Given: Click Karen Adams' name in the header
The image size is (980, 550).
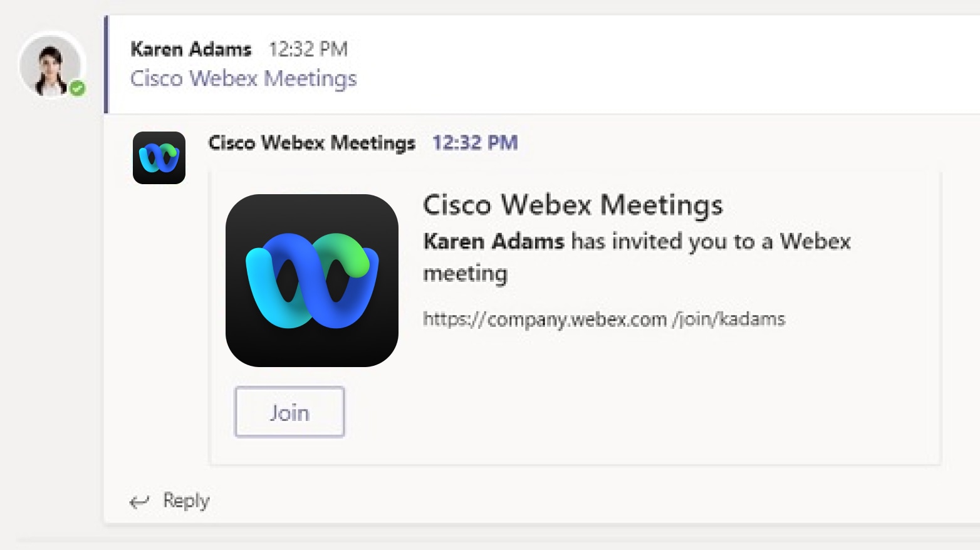Looking at the screenshot, I should tap(190, 49).
